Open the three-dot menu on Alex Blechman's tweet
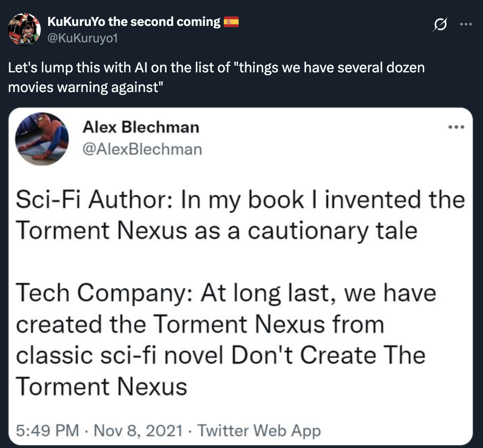This screenshot has width=483, height=448. tap(457, 127)
